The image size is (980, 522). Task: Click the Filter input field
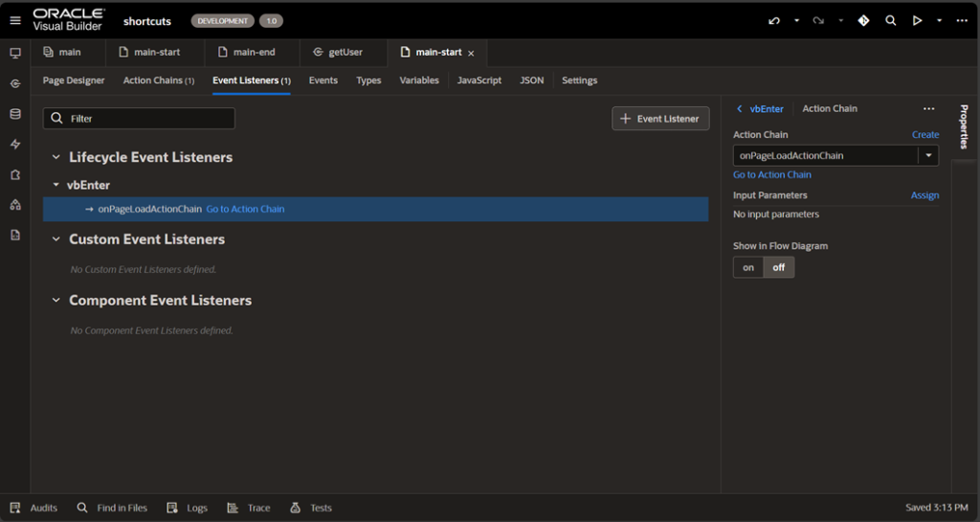(x=139, y=118)
